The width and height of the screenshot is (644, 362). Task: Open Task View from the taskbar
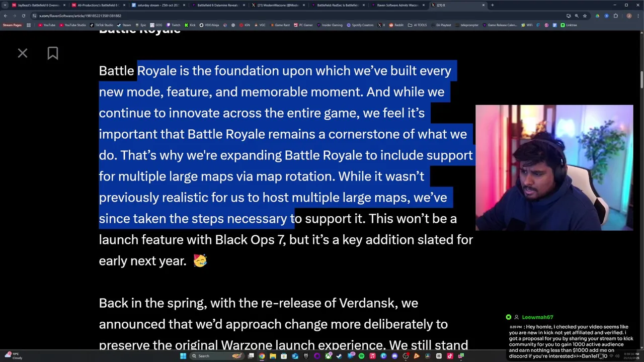(x=251, y=356)
